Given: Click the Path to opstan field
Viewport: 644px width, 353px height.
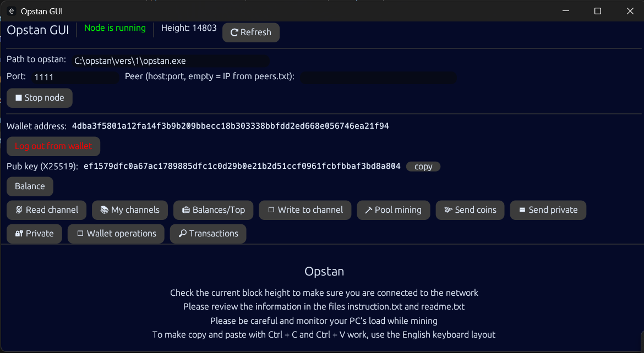Looking at the screenshot, I should (170, 62).
